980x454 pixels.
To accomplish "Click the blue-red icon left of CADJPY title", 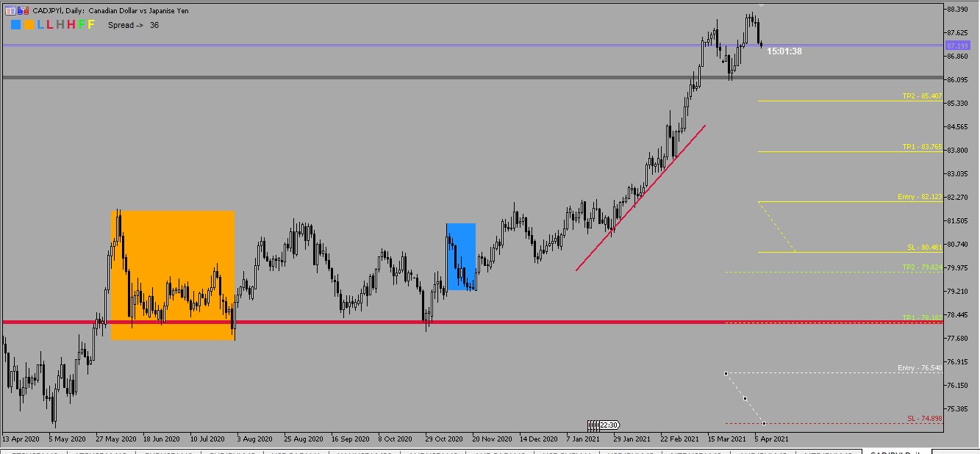I will click(24, 11).
